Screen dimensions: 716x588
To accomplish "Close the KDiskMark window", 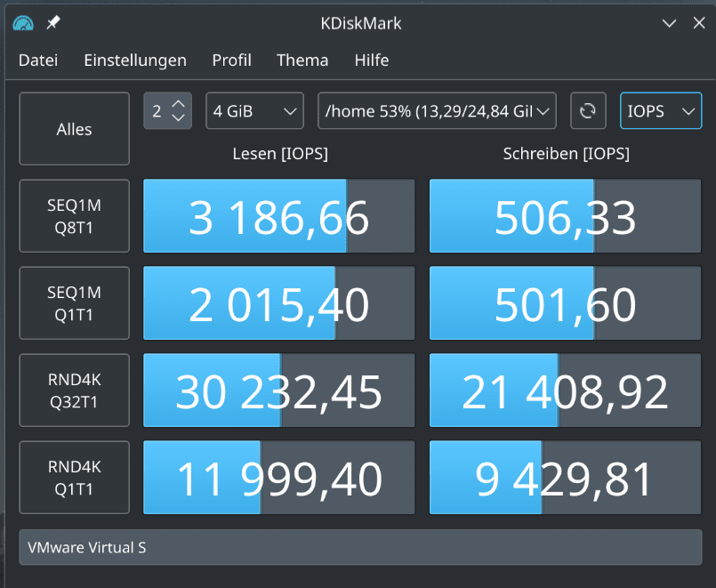I will 699,23.
